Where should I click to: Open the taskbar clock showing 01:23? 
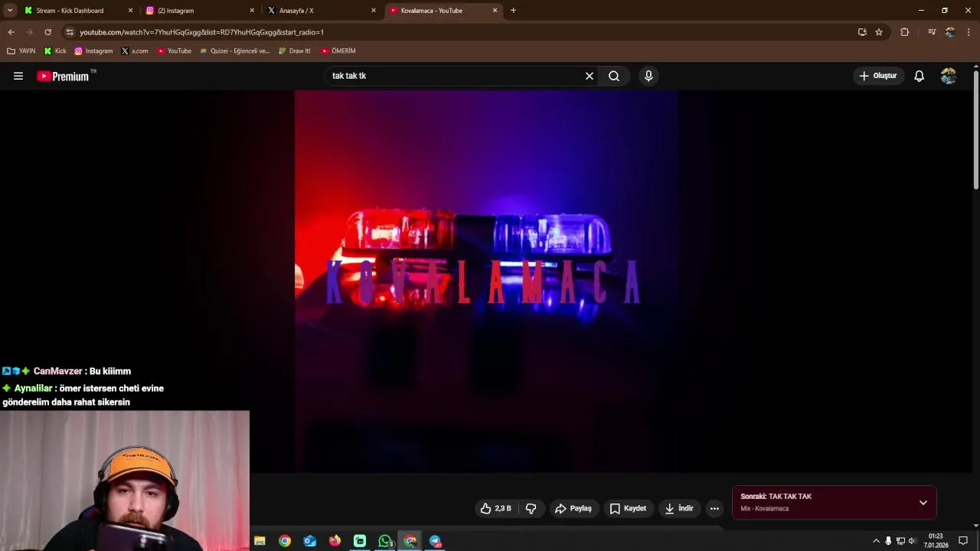[x=936, y=541]
